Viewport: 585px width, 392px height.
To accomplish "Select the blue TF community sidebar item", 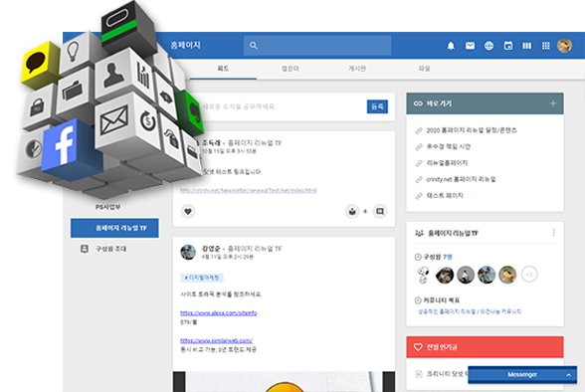I will click(x=114, y=228).
